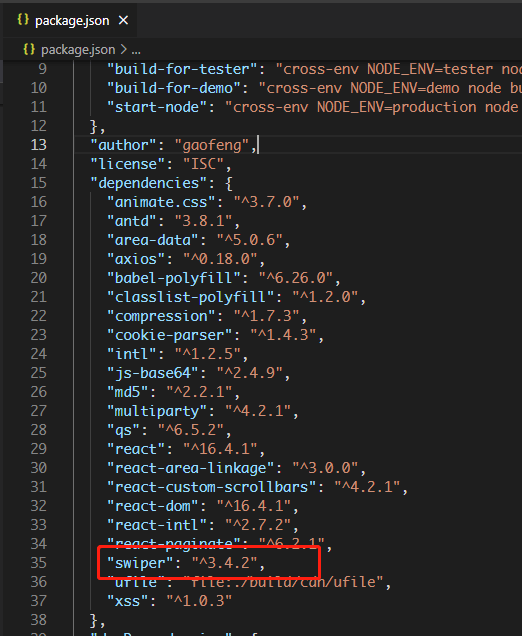The height and width of the screenshot is (636, 522).
Task: Click the "swiper" dependency name
Action: pos(140,563)
